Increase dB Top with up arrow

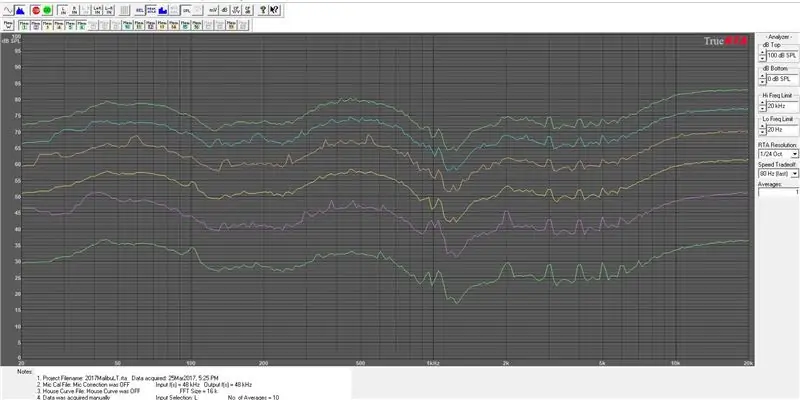click(762, 52)
